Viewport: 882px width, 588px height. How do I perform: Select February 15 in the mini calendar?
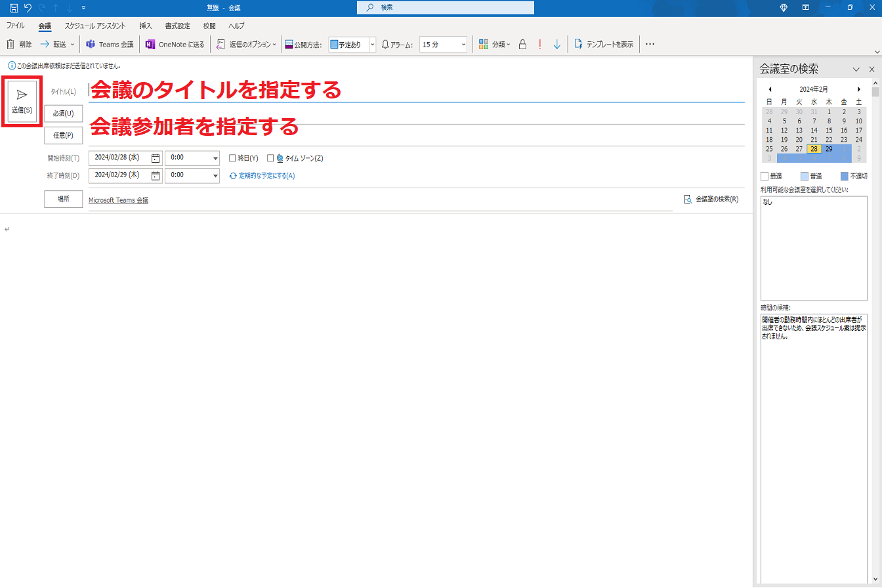829,130
